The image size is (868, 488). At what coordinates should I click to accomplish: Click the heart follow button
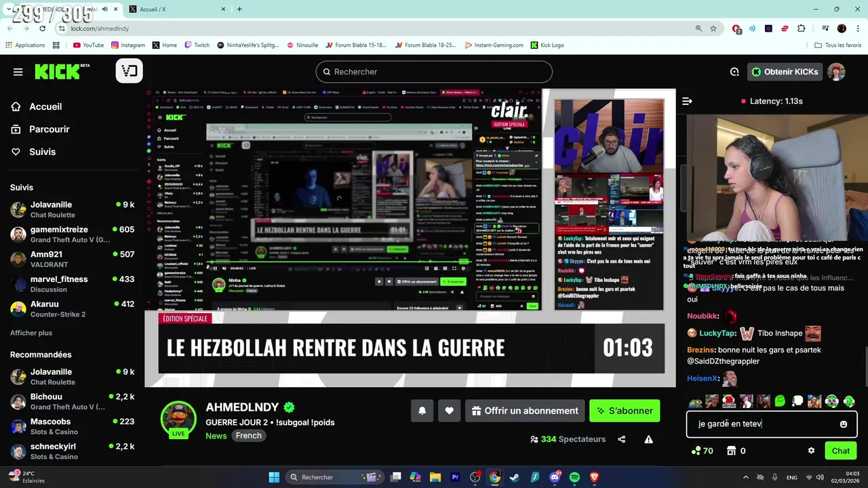tap(449, 411)
